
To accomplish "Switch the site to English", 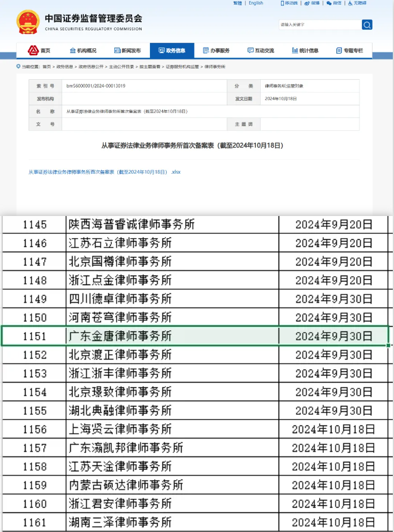I will tap(256, 3).
